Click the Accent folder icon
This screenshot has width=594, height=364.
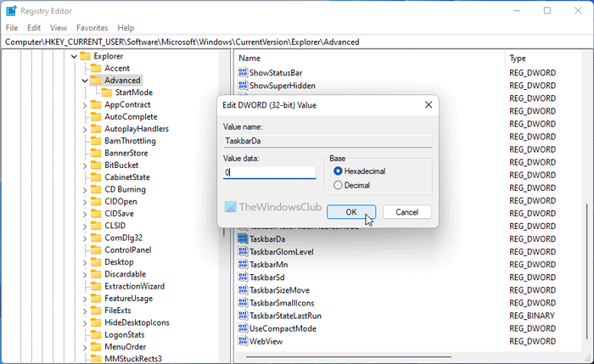[x=96, y=68]
